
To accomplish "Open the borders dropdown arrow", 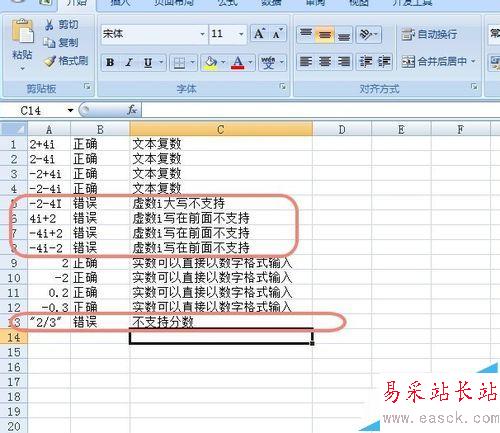I will 192,62.
